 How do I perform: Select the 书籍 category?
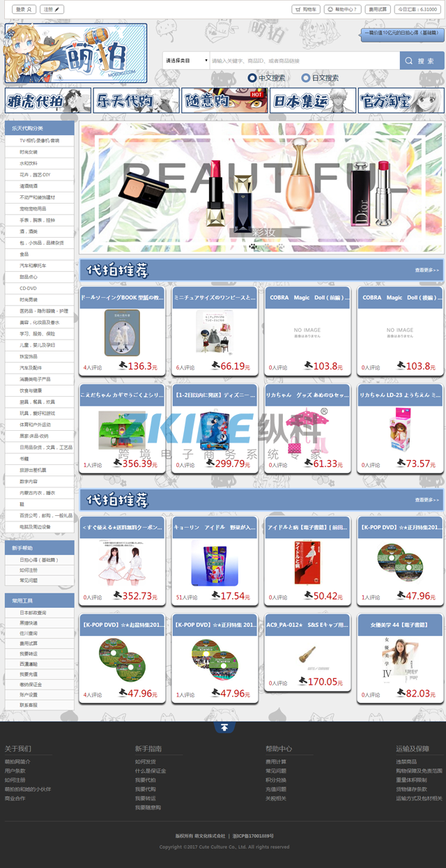[x=40, y=459]
